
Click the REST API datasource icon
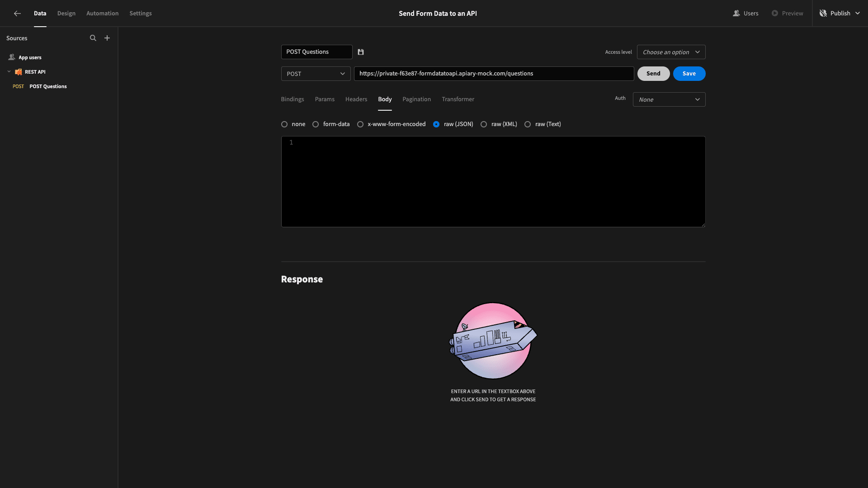pos(19,72)
